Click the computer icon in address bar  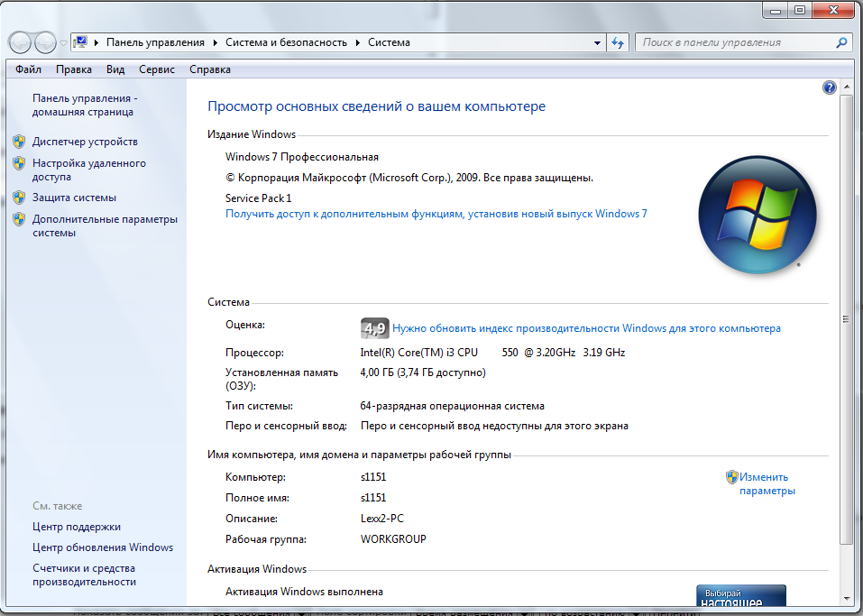81,42
